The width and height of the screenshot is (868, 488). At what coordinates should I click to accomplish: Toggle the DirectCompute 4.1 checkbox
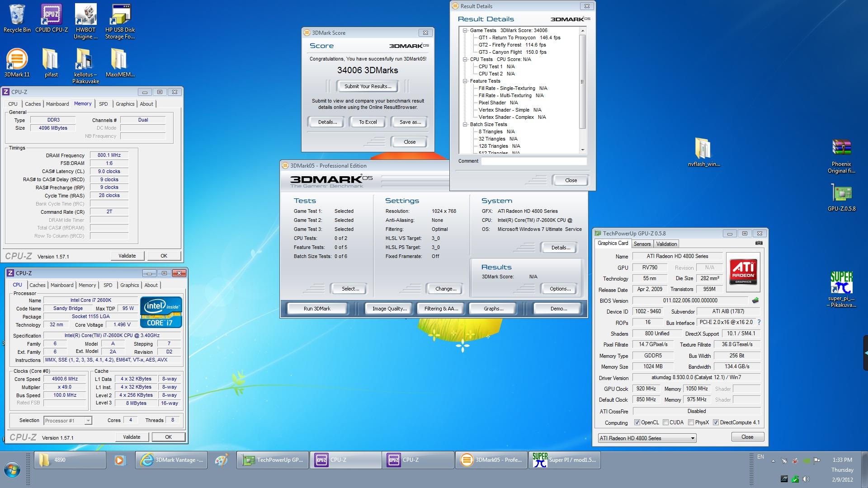(716, 422)
